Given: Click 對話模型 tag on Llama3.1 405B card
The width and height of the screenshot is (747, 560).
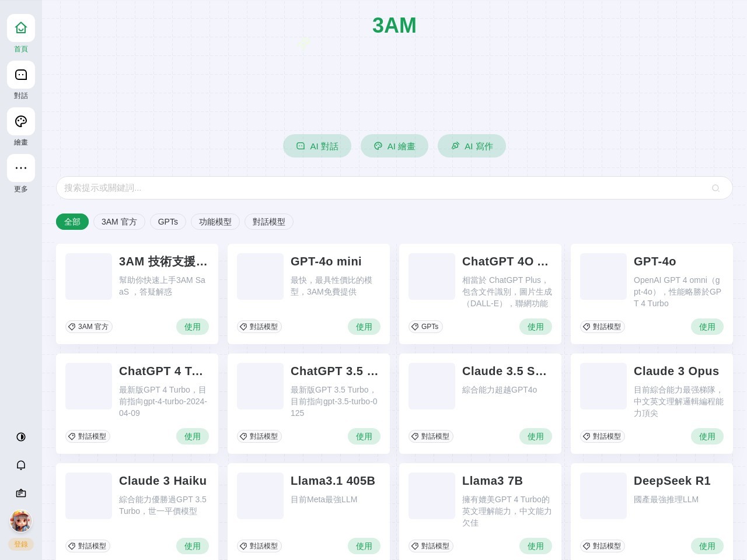Looking at the screenshot, I should pos(259,546).
